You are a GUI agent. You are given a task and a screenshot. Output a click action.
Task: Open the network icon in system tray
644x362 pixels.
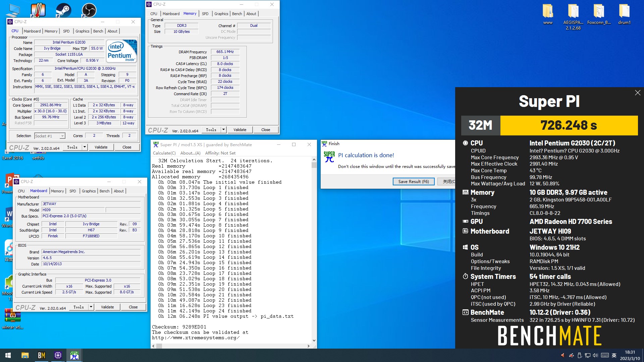[x=588, y=355]
